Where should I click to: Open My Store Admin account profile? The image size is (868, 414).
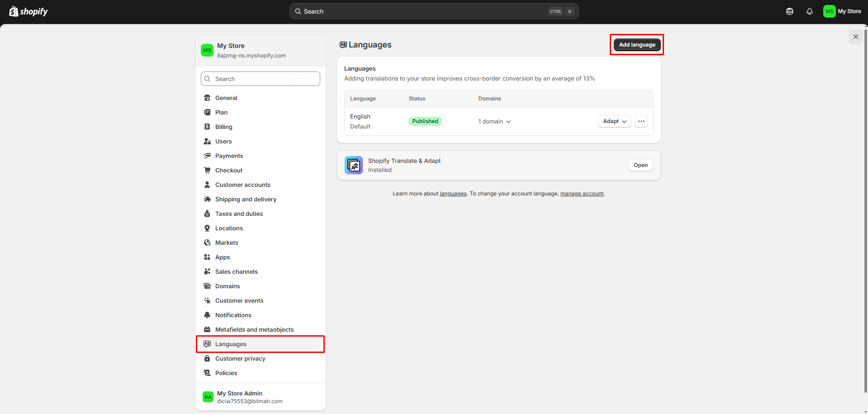pyautogui.click(x=261, y=397)
